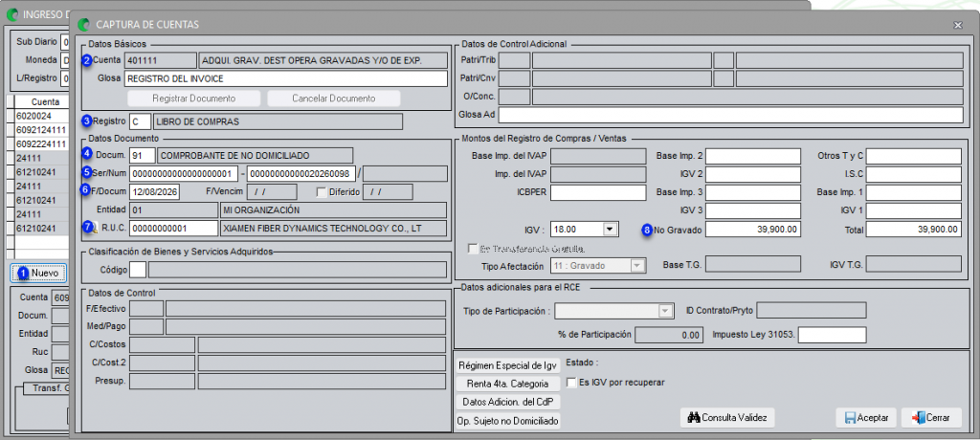This screenshot has height=440, width=980.
Task: Click the C/Costos code field
Action: point(162,345)
